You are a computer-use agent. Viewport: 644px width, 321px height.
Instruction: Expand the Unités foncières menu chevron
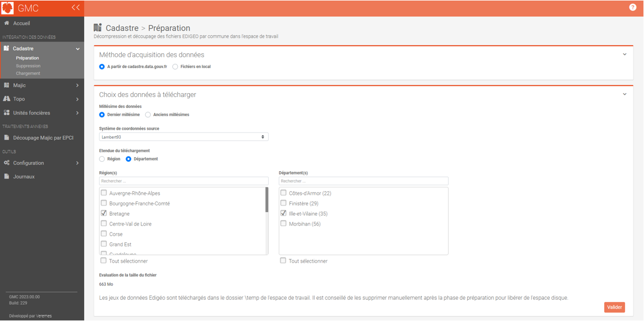coord(77,113)
